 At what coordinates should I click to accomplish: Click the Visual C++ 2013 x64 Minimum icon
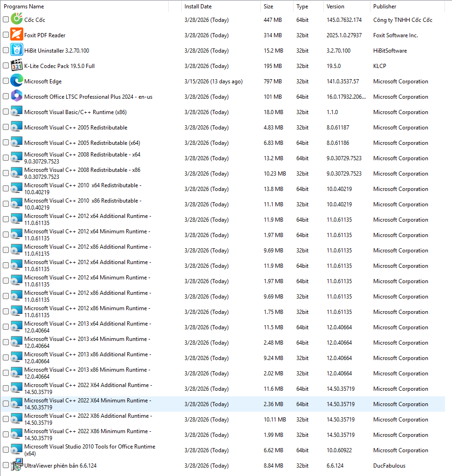(17, 342)
